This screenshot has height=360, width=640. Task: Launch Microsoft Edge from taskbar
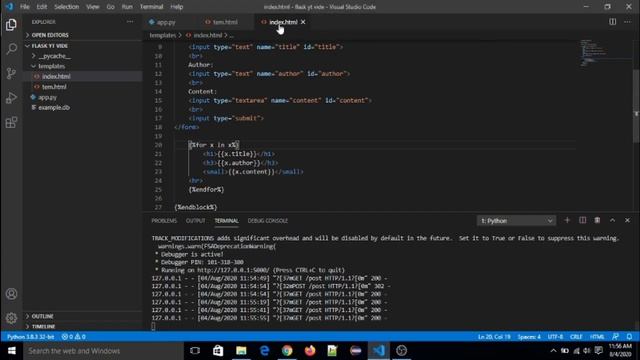[x=264, y=351]
